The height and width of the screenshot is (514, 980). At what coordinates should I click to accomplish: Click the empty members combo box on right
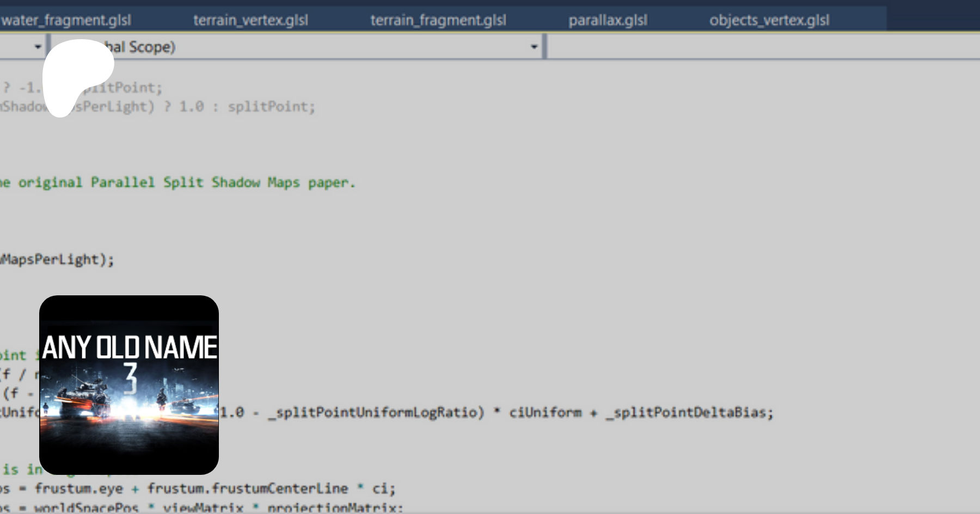(762, 47)
